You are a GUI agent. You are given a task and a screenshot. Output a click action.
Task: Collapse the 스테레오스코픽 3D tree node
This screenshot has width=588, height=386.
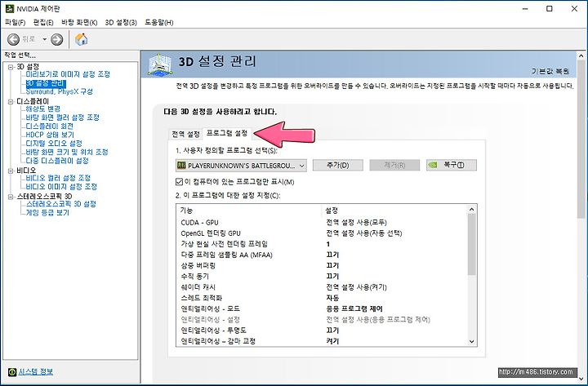(11, 197)
